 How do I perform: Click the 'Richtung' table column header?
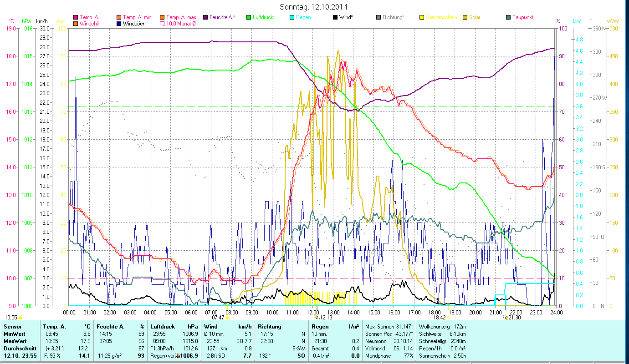270,327
